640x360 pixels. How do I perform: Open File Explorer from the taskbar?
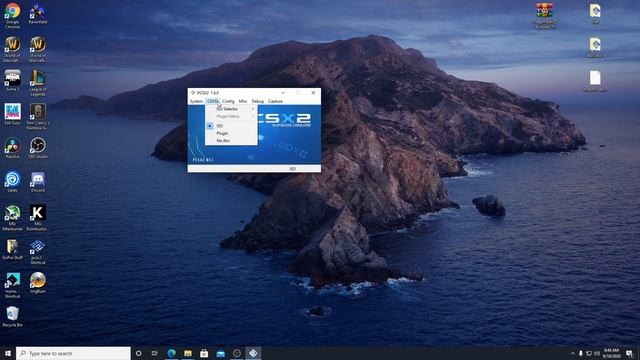click(x=188, y=353)
